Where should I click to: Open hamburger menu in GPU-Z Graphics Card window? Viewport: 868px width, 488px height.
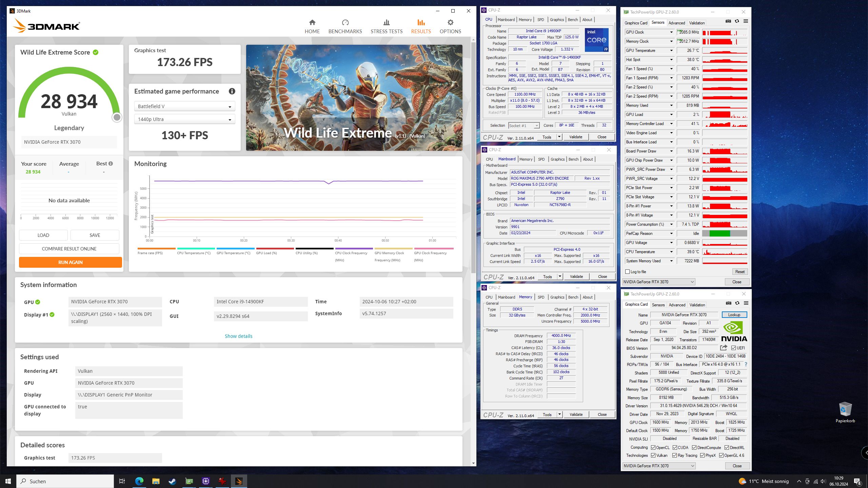[x=746, y=303]
